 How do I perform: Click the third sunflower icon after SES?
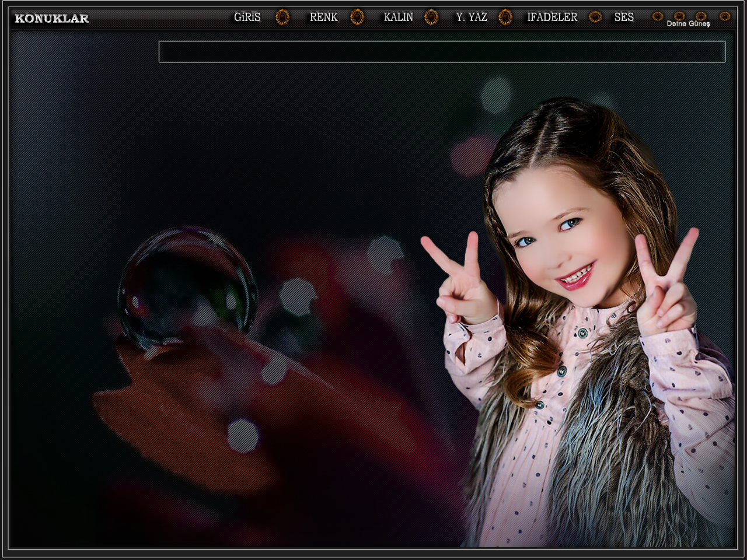coord(701,16)
